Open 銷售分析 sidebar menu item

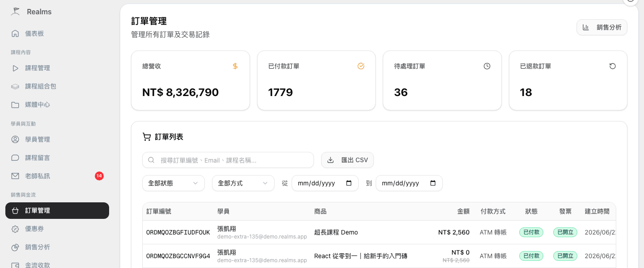coord(57,247)
